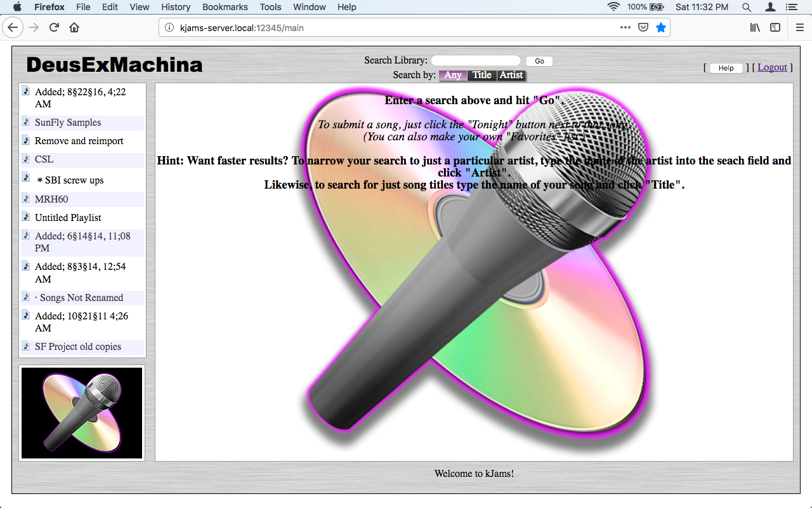Bookmark this page with the star icon
Screen dimensions: 812x508
[x=660, y=27]
